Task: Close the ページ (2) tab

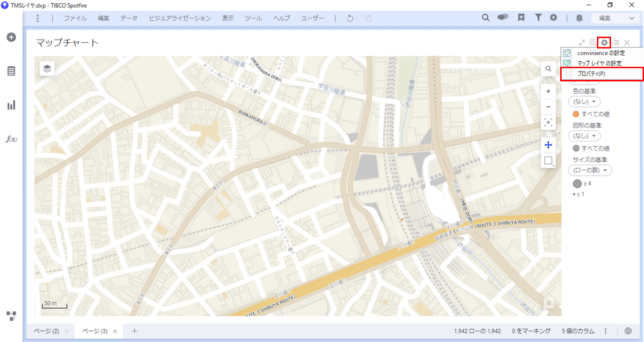Action: [x=67, y=331]
